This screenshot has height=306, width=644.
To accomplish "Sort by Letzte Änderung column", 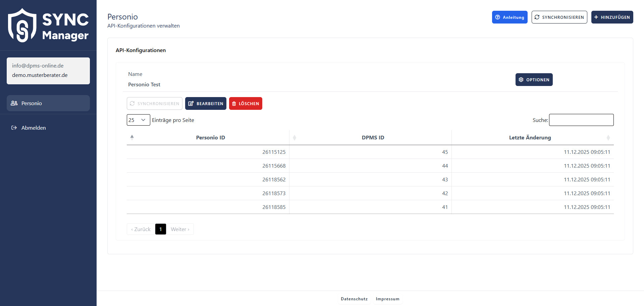I will pyautogui.click(x=530, y=137).
